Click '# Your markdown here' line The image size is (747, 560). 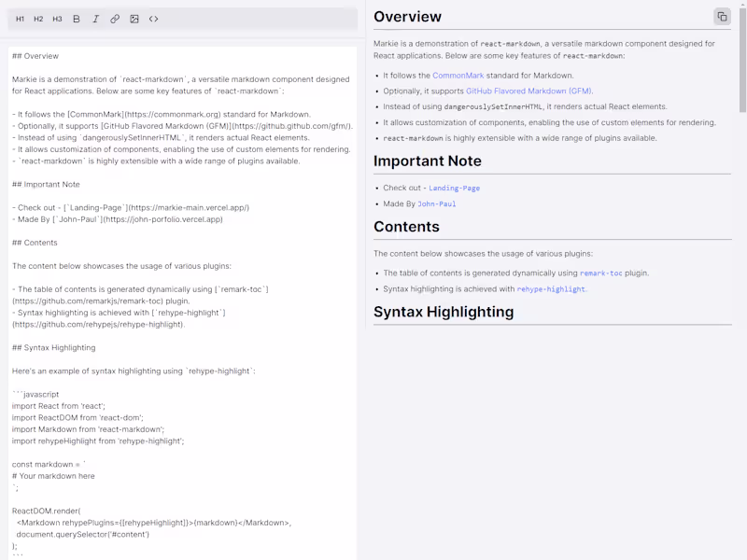point(53,476)
